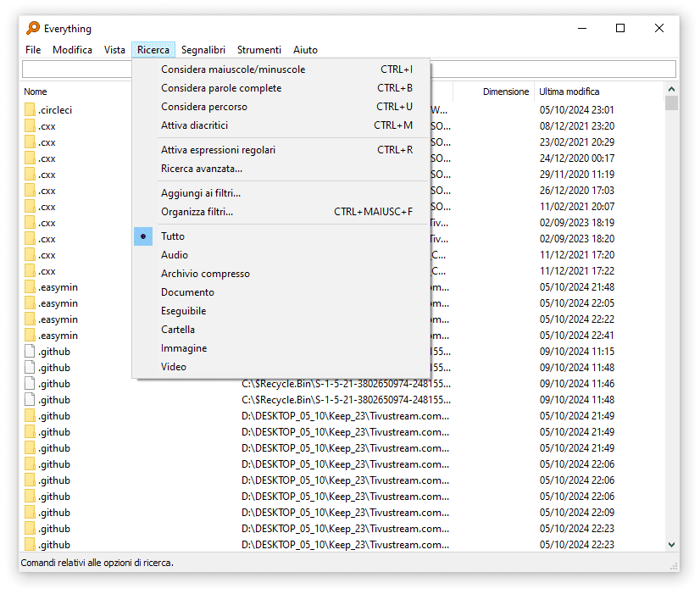Enable Attiva espressioni regolari
Viewport: 700px width, 594px height.
click(281, 150)
